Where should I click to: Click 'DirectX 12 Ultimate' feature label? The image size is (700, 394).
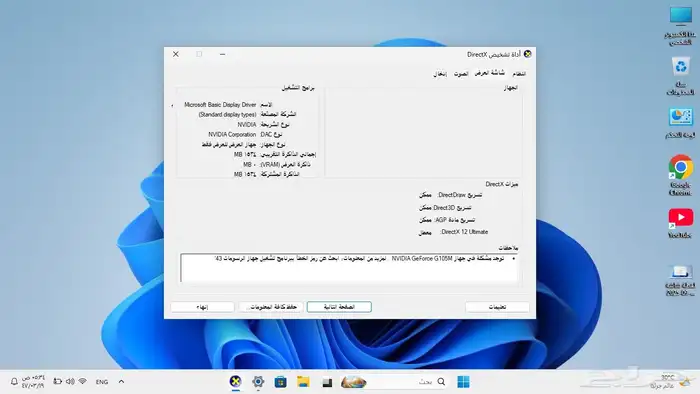click(x=464, y=232)
